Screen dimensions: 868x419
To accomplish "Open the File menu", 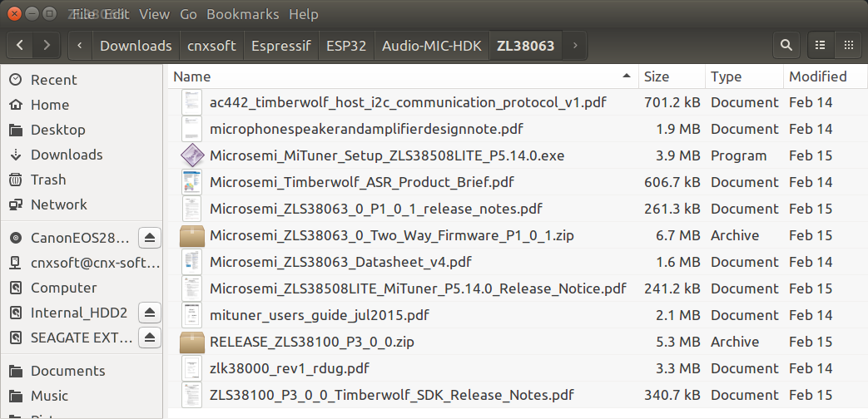I will point(84,14).
